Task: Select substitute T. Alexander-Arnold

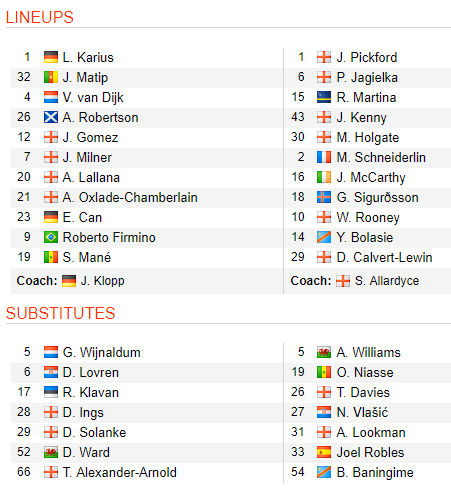Action: click(x=120, y=472)
